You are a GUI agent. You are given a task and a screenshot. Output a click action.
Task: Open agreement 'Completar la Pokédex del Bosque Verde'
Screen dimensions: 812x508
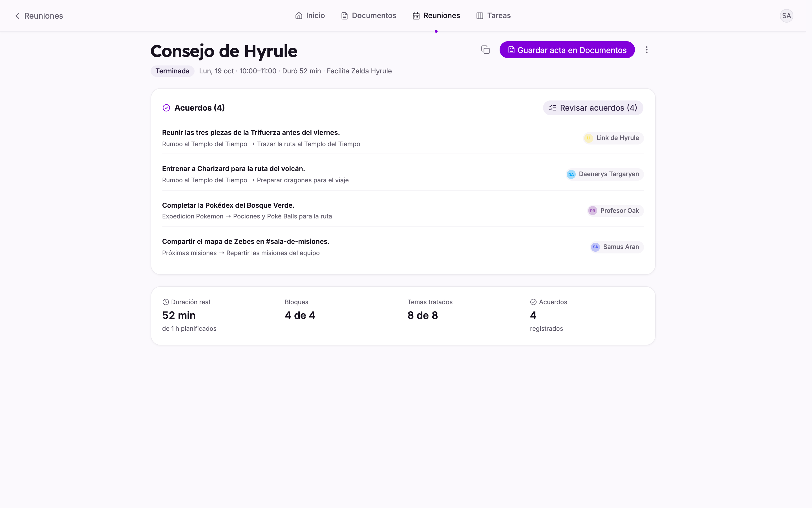tap(228, 205)
